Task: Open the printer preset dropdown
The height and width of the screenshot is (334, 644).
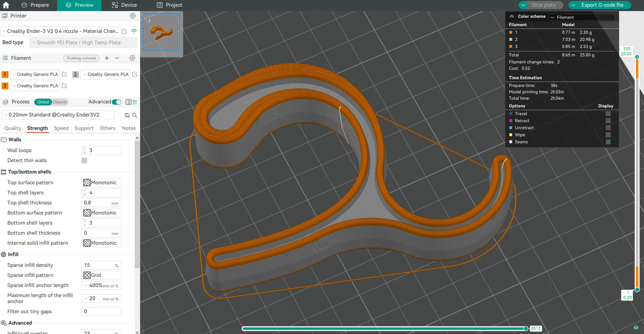Action: pyautogui.click(x=60, y=31)
